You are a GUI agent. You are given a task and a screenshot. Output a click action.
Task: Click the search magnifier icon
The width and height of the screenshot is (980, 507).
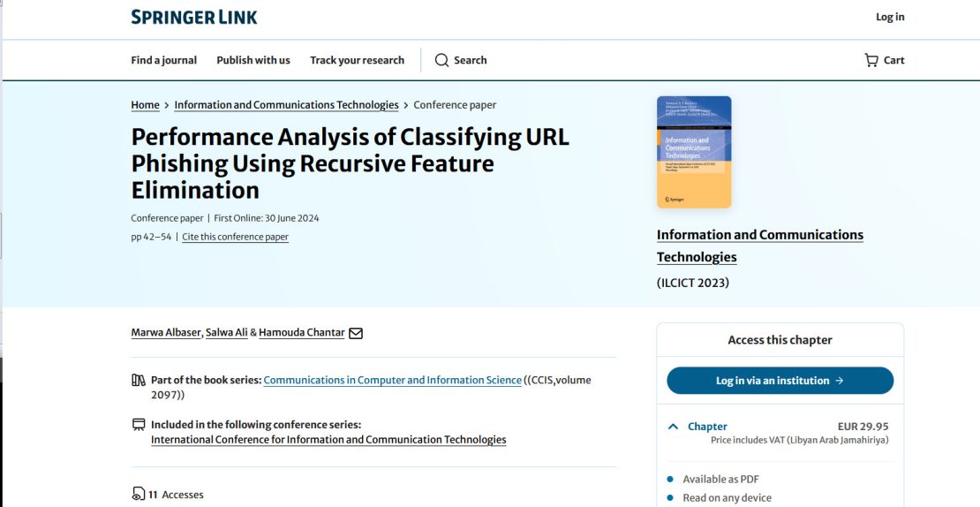coord(441,60)
